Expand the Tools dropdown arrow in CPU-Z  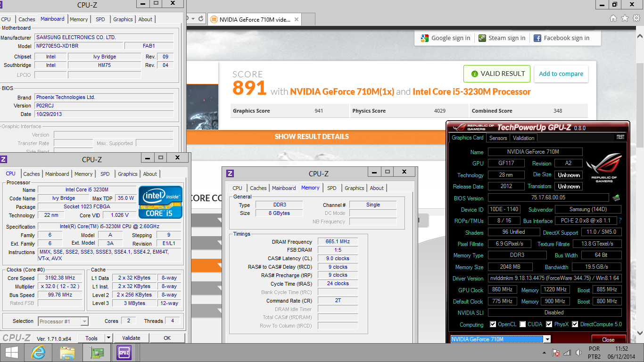[x=108, y=338]
